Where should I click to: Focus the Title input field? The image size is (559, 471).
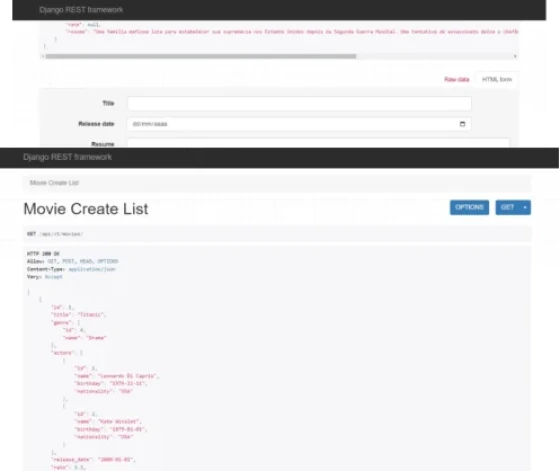(299, 103)
